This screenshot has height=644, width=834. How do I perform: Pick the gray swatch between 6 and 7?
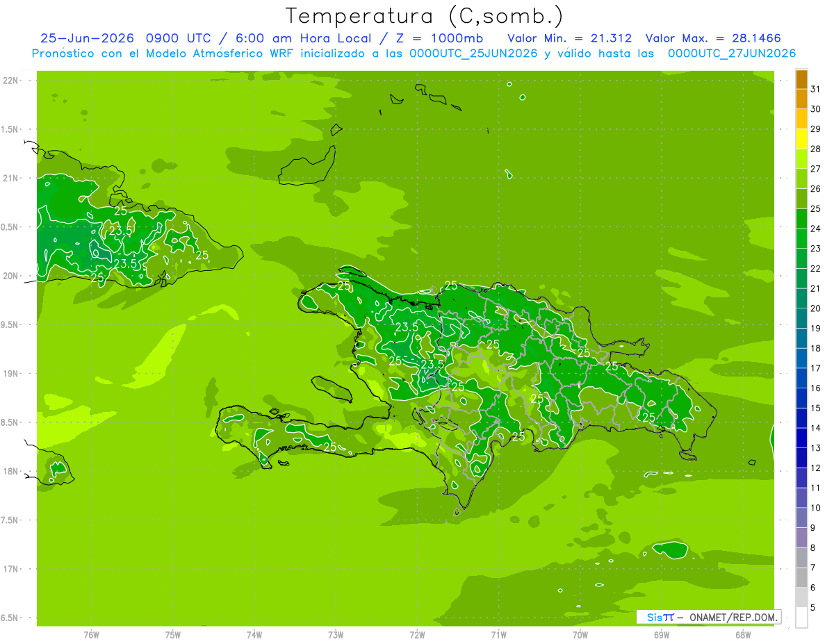[801, 577]
